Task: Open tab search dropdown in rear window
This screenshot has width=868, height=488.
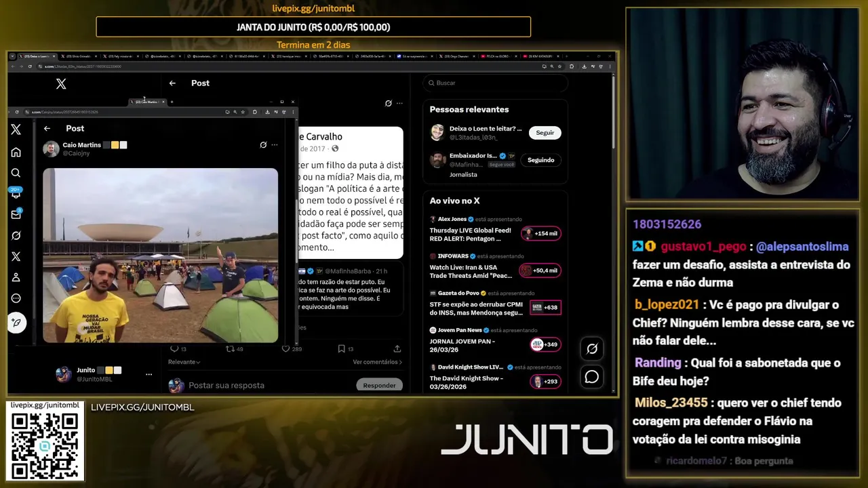Action: [x=12, y=56]
